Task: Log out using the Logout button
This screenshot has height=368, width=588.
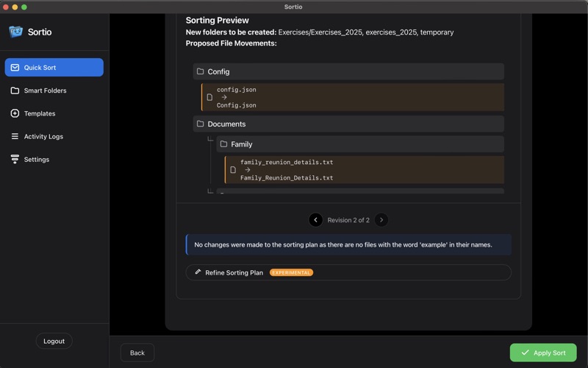Action: [x=54, y=341]
